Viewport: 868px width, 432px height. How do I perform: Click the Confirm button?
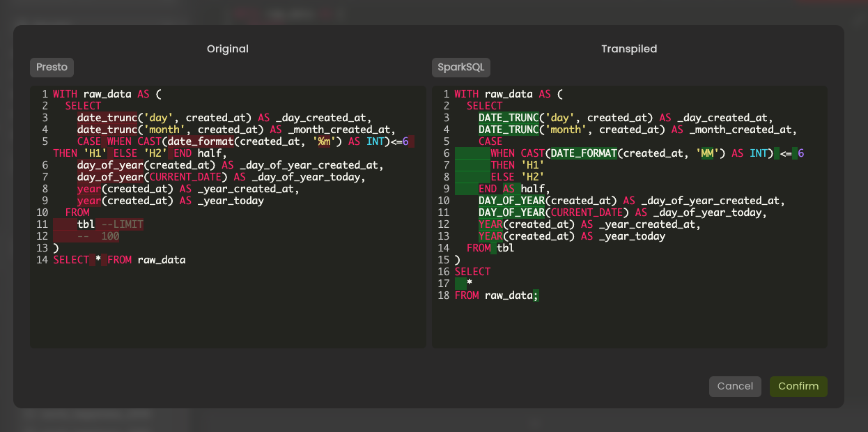pos(798,386)
